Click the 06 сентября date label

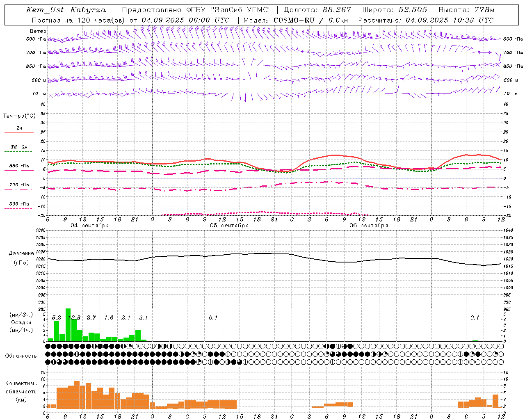pyautogui.click(x=369, y=226)
